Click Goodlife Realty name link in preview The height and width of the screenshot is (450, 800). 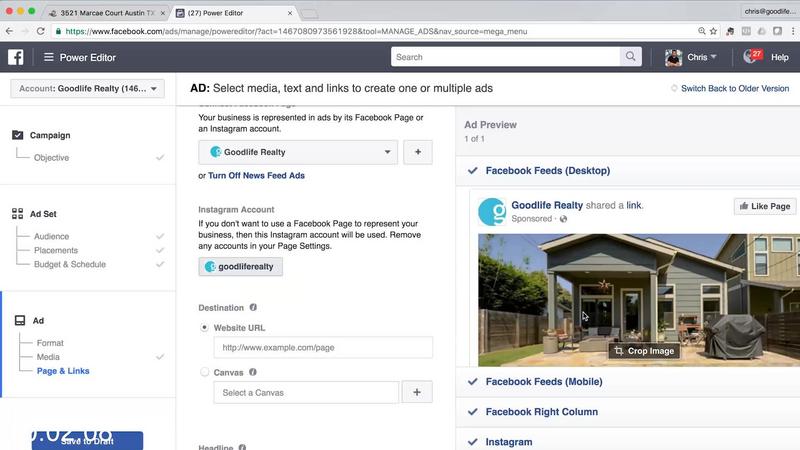[x=547, y=205]
